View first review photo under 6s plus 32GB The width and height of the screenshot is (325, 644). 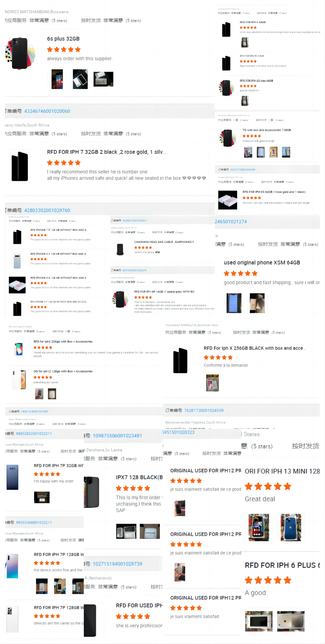tap(57, 79)
